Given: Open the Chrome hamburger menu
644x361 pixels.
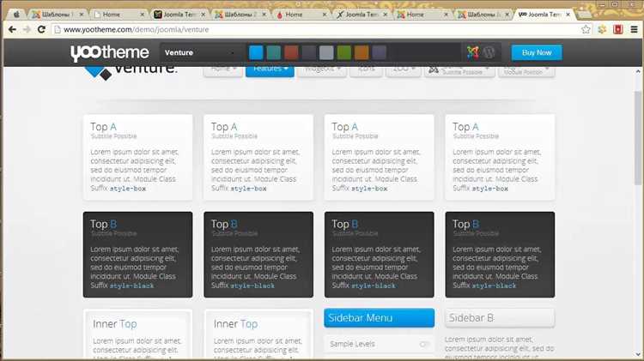Looking at the screenshot, I should pyautogui.click(x=635, y=29).
